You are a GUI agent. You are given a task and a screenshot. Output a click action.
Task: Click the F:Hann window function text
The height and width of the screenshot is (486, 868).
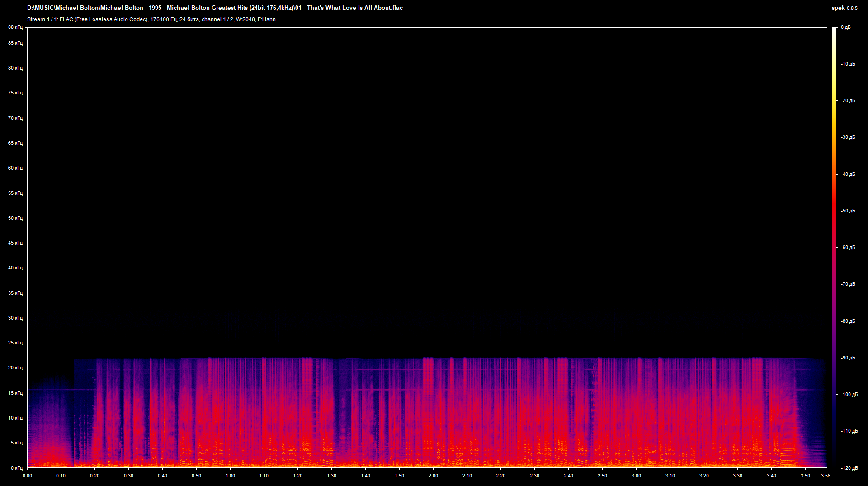click(267, 19)
